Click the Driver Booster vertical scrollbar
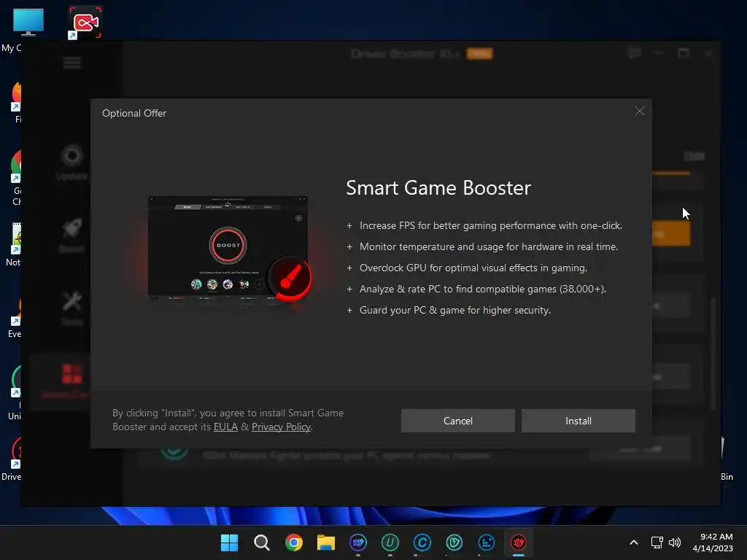This screenshot has width=747, height=560. pyautogui.click(x=713, y=354)
